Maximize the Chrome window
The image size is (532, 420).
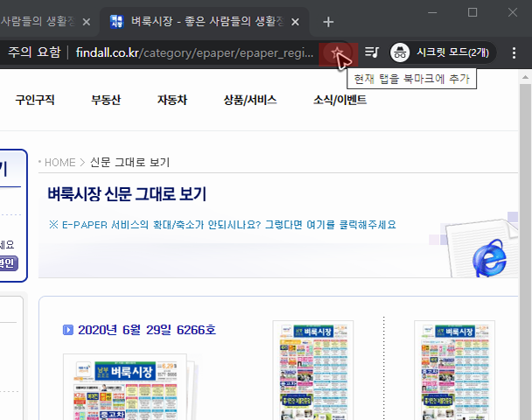(472, 13)
